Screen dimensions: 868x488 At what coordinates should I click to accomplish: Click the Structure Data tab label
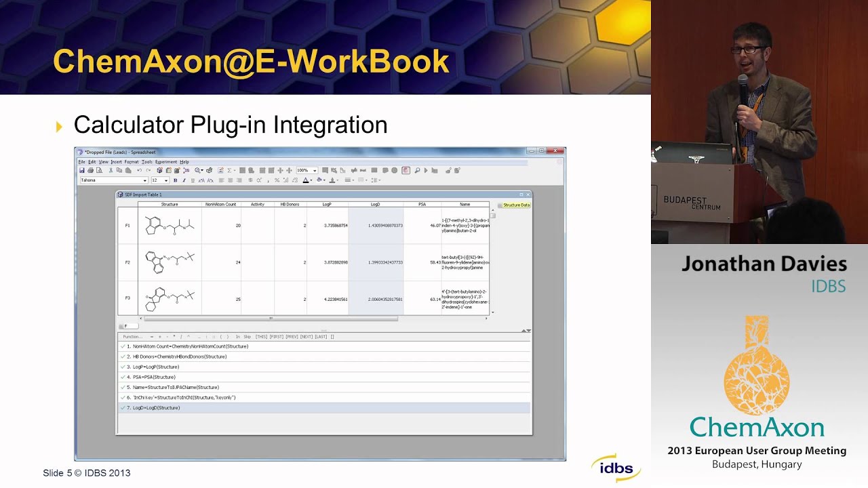[516, 205]
